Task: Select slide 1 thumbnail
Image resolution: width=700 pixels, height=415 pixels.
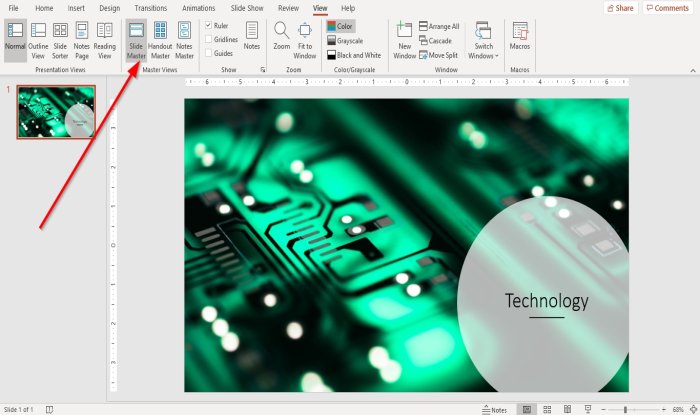Action: 56,112
